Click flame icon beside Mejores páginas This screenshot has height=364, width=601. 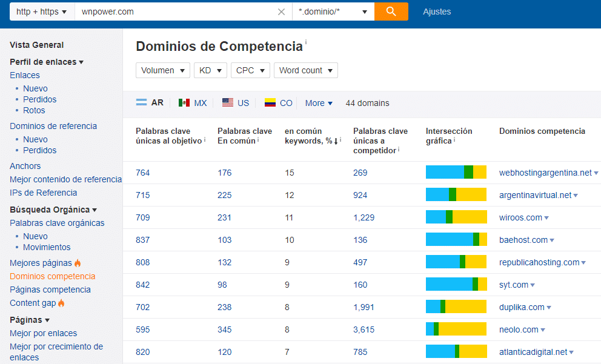(x=78, y=263)
